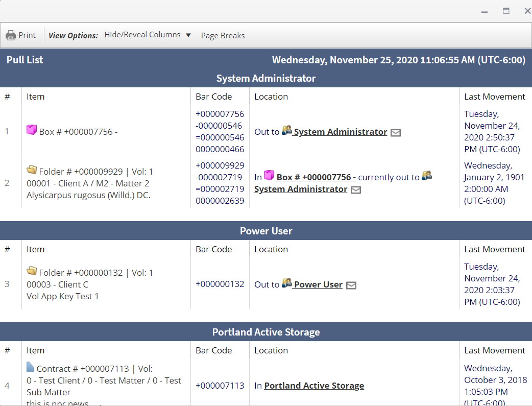Open the Box # +000007756 link in row 2
532x406 pixels.
pos(316,177)
